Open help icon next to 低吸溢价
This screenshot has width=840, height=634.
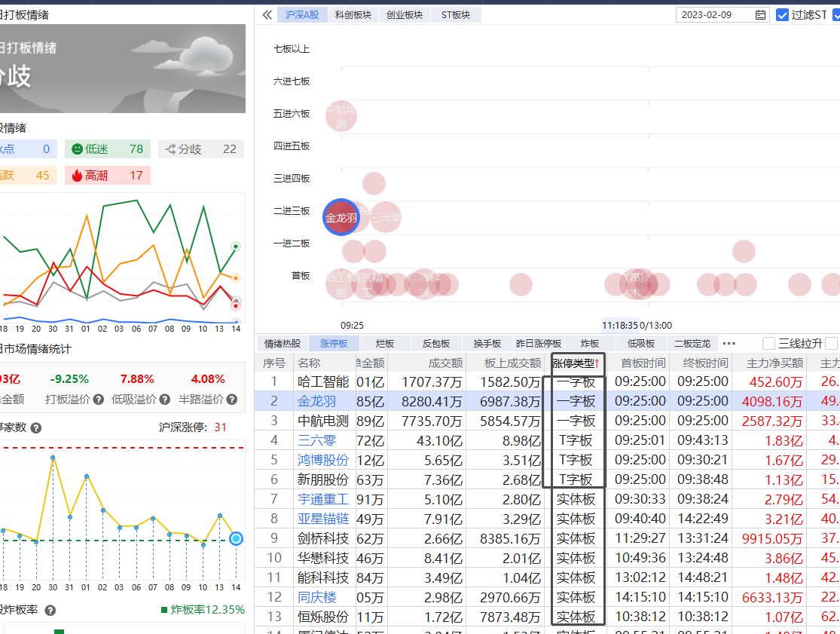point(165,400)
